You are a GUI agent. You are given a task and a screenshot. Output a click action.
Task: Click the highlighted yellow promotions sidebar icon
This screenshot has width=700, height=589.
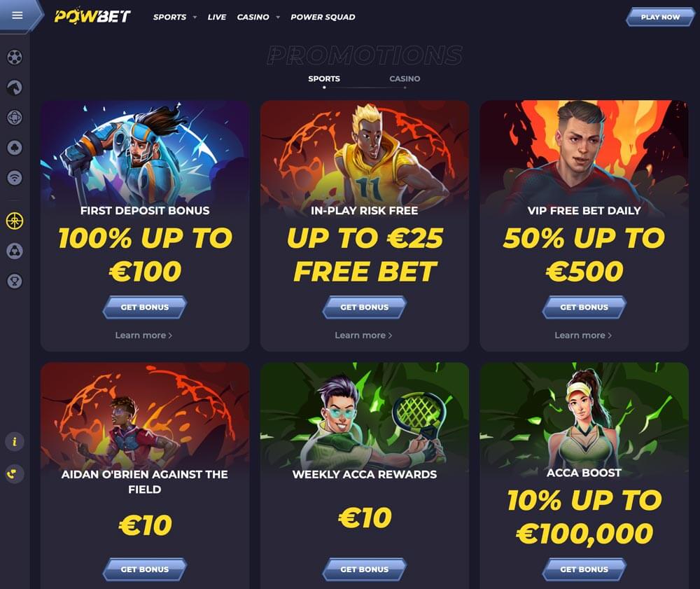15,221
